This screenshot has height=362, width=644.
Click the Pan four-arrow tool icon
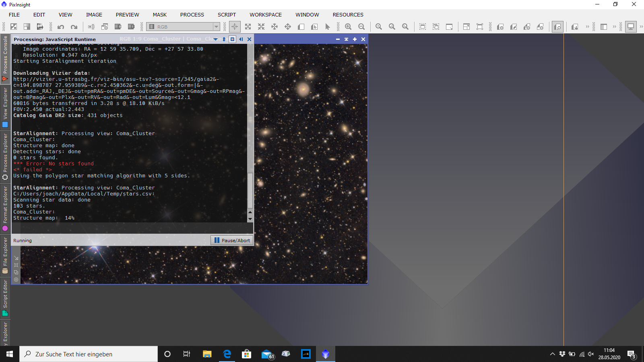click(x=288, y=27)
